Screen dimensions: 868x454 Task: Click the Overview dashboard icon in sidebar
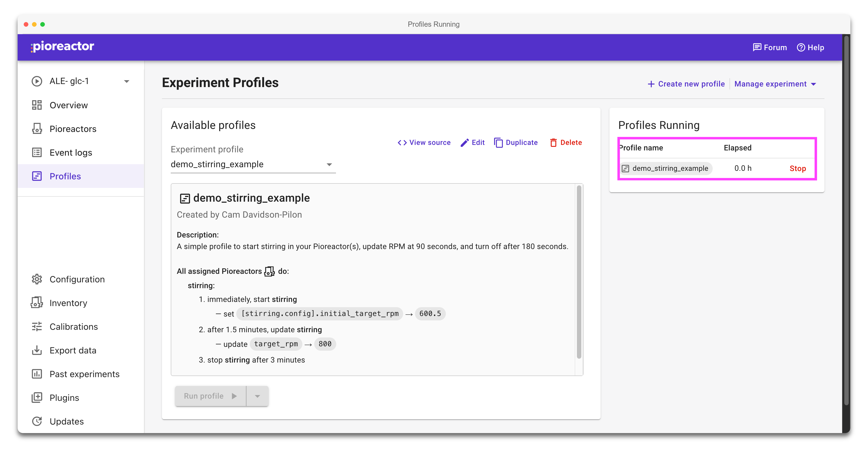click(37, 105)
